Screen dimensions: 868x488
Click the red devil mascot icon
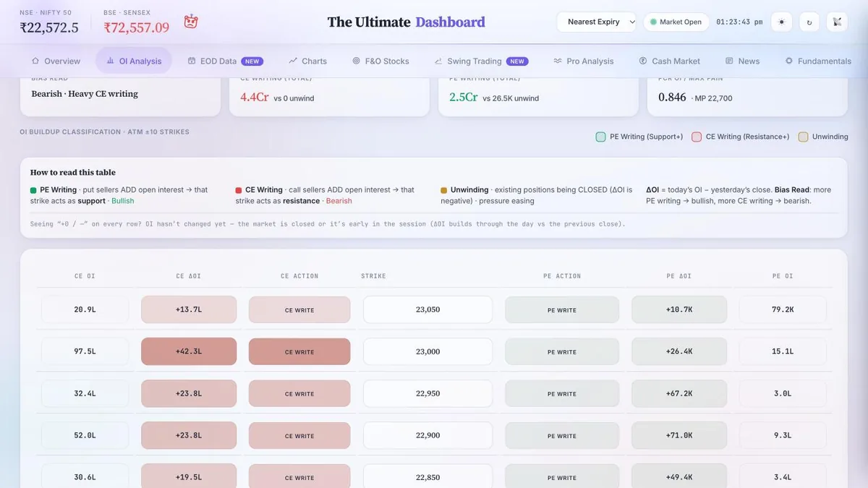pos(191,22)
